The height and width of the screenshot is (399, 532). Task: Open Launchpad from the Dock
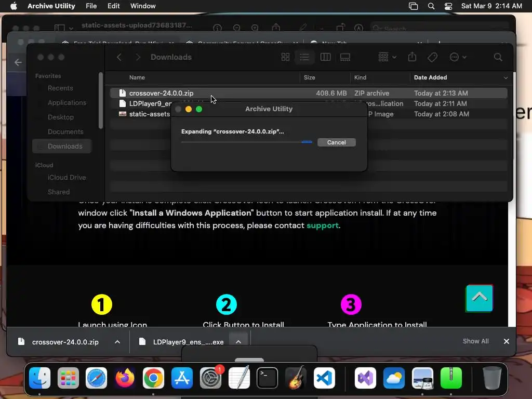coord(68,378)
